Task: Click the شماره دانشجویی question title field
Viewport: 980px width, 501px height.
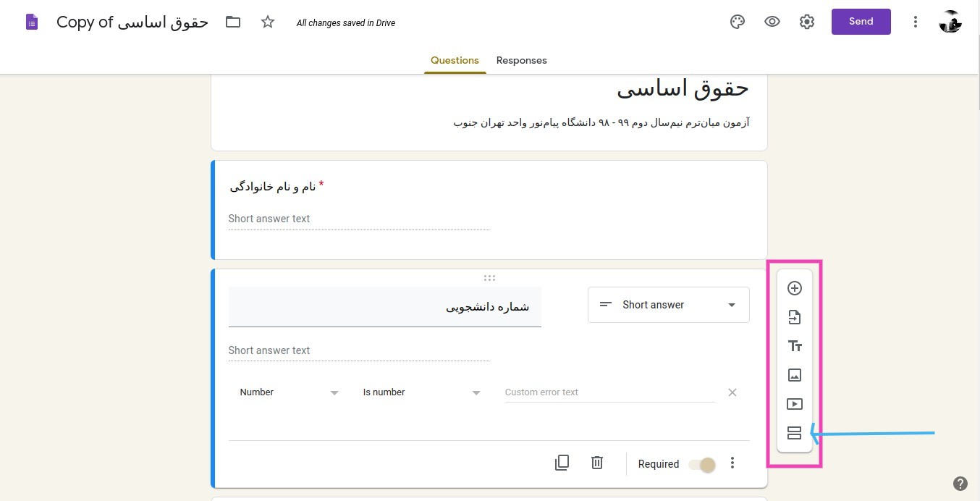Action: click(x=385, y=307)
